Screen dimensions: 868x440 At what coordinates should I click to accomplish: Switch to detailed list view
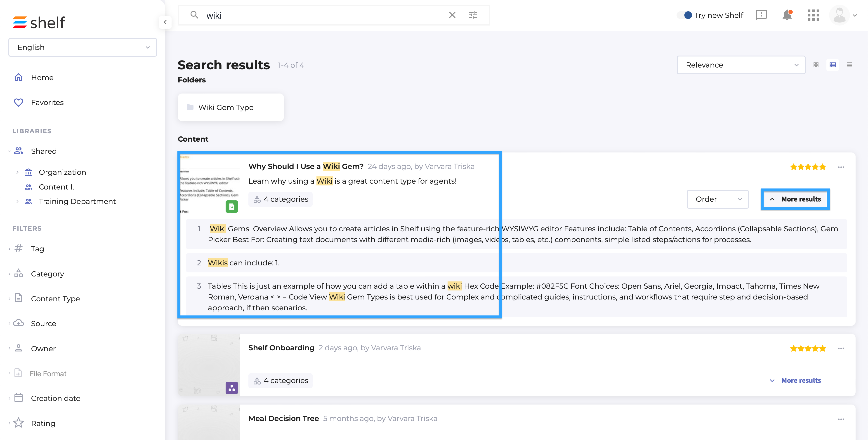pyautogui.click(x=832, y=65)
